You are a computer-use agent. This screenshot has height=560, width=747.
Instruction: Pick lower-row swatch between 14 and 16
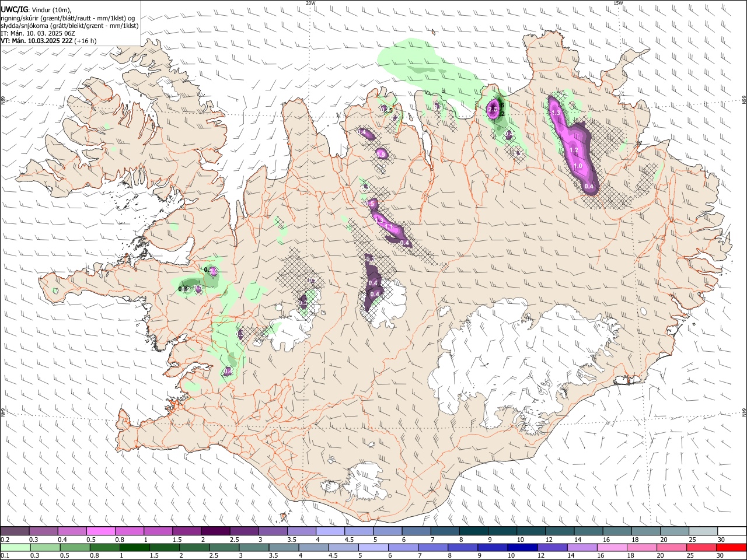pyautogui.click(x=582, y=547)
